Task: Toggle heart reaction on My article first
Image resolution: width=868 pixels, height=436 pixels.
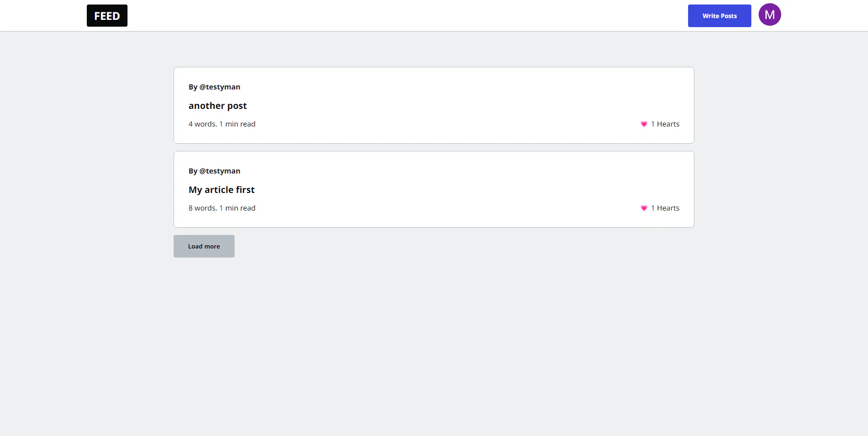Action: 644,208
